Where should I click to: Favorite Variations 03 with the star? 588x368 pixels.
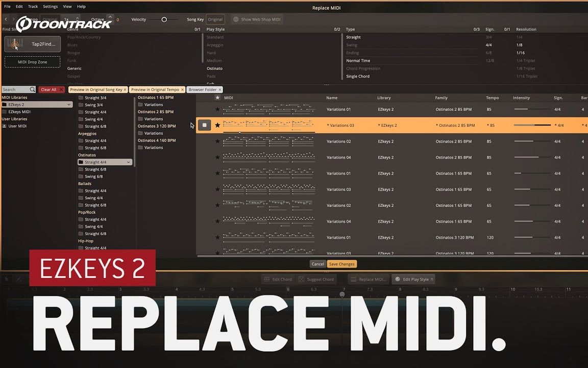tap(218, 125)
